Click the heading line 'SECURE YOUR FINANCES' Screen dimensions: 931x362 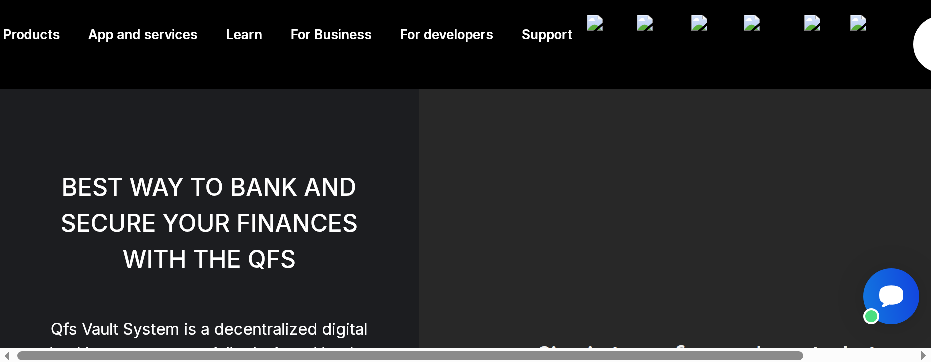[x=209, y=224]
